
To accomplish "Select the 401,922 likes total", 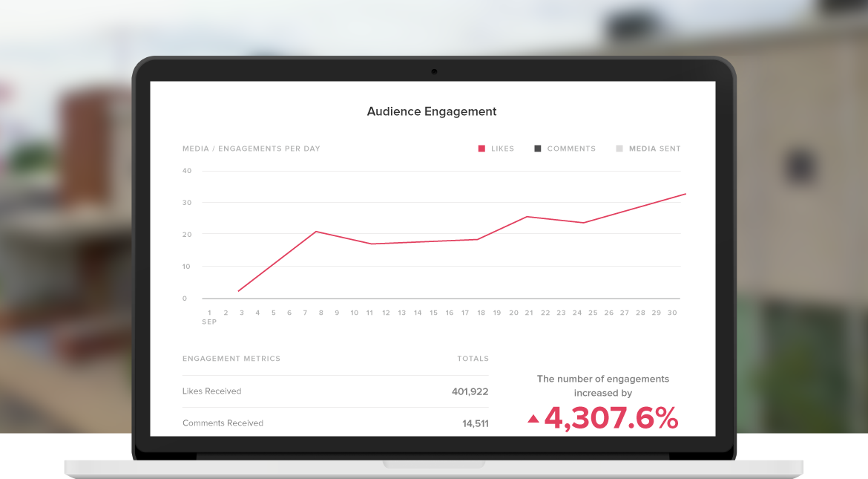I will click(470, 391).
